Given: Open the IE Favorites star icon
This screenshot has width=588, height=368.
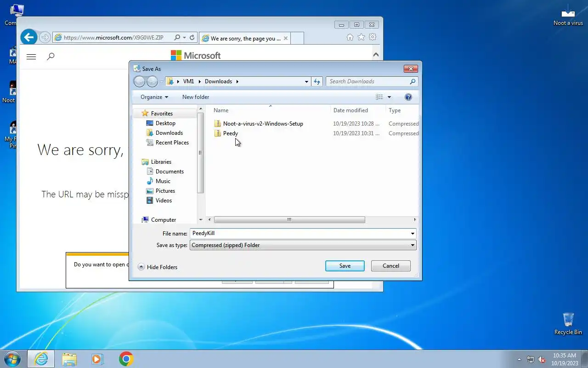Looking at the screenshot, I should tap(361, 37).
